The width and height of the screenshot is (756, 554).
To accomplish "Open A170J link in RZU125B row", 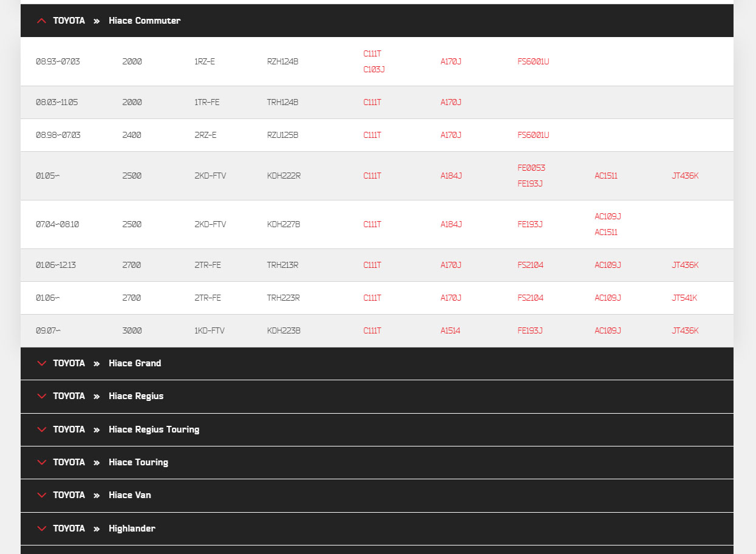I will 451,135.
